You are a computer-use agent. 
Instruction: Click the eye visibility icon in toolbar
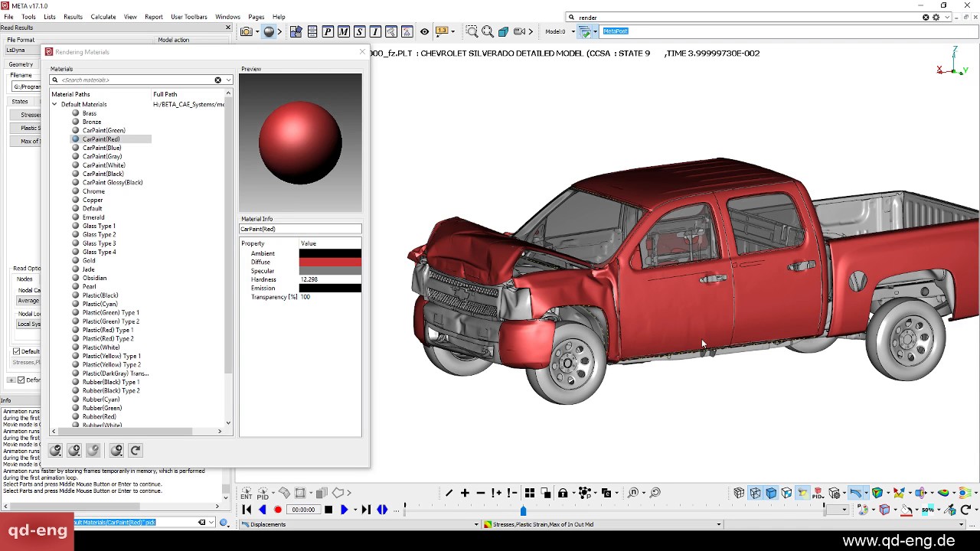(424, 31)
